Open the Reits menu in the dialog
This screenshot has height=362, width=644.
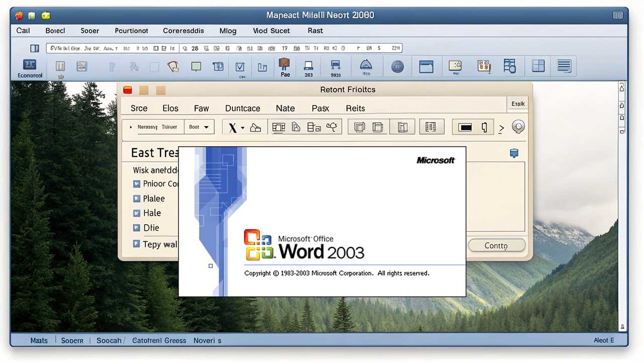tap(355, 108)
